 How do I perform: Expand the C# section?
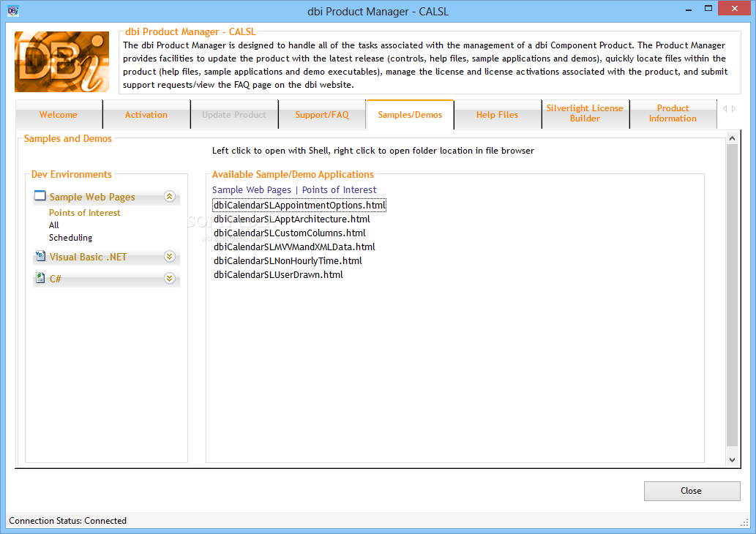tap(169, 278)
